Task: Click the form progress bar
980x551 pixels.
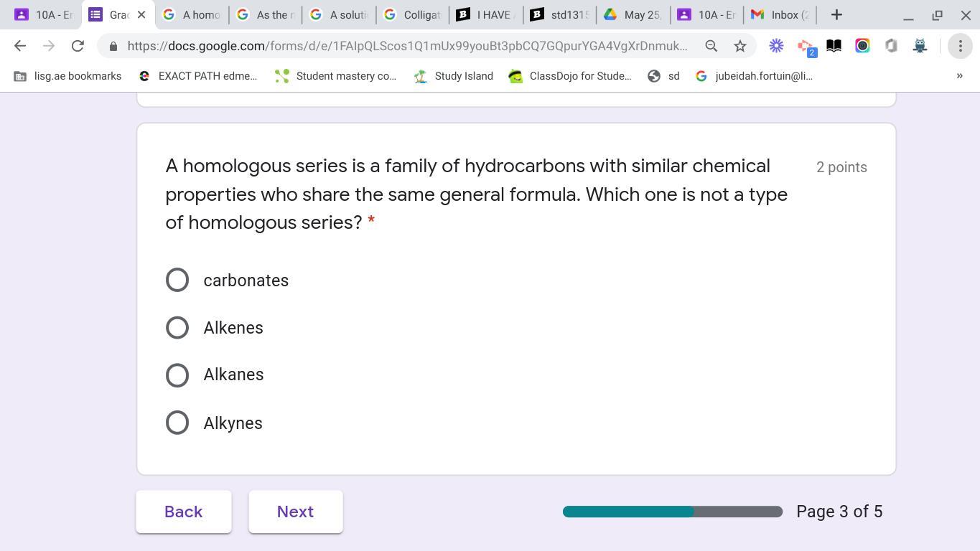Action: pos(673,512)
